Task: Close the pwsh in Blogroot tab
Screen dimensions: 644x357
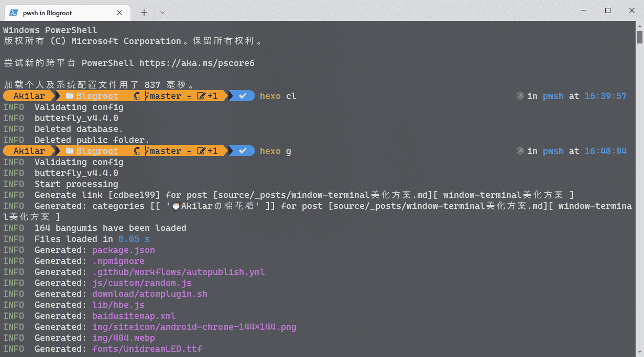Action: [120, 13]
